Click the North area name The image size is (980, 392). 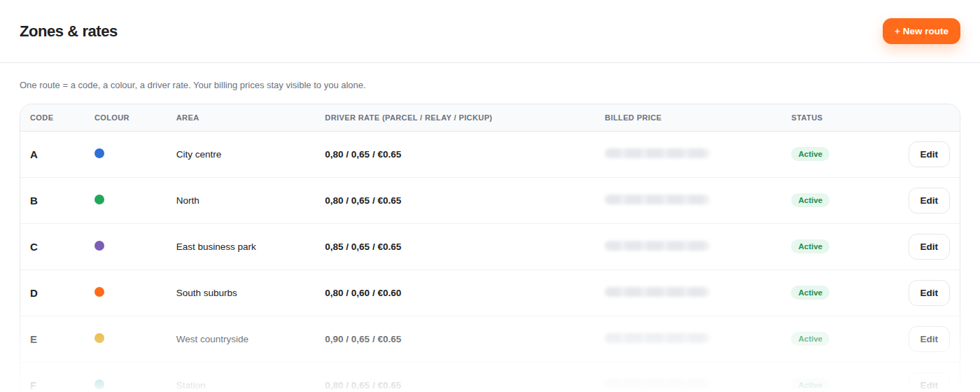(188, 200)
